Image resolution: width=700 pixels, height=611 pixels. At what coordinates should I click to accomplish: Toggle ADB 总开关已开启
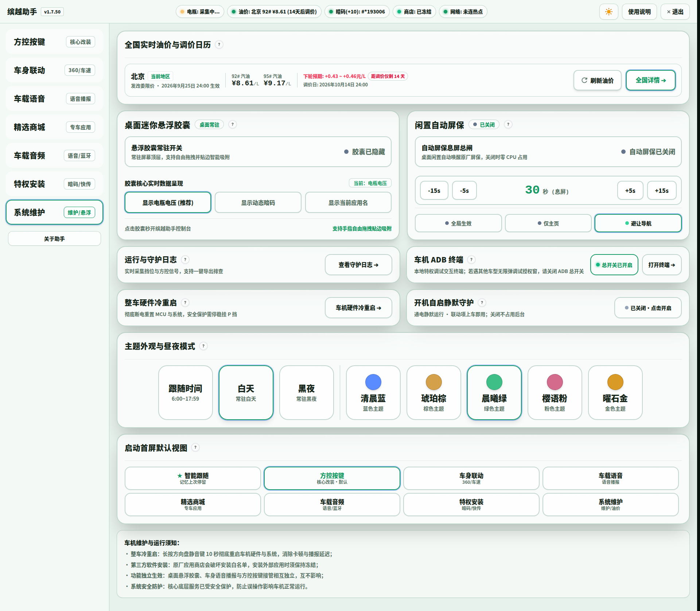tap(614, 265)
